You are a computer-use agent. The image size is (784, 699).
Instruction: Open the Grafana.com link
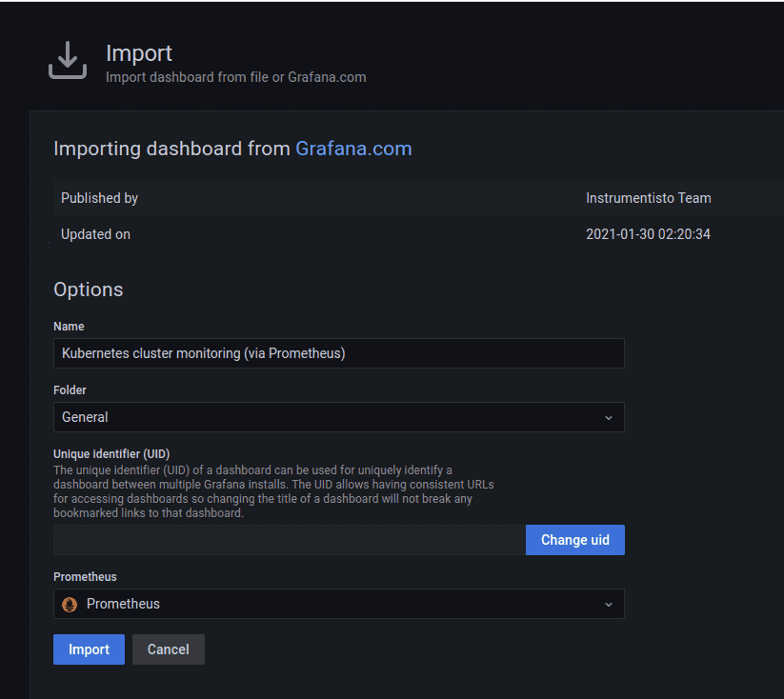pyautogui.click(x=353, y=149)
